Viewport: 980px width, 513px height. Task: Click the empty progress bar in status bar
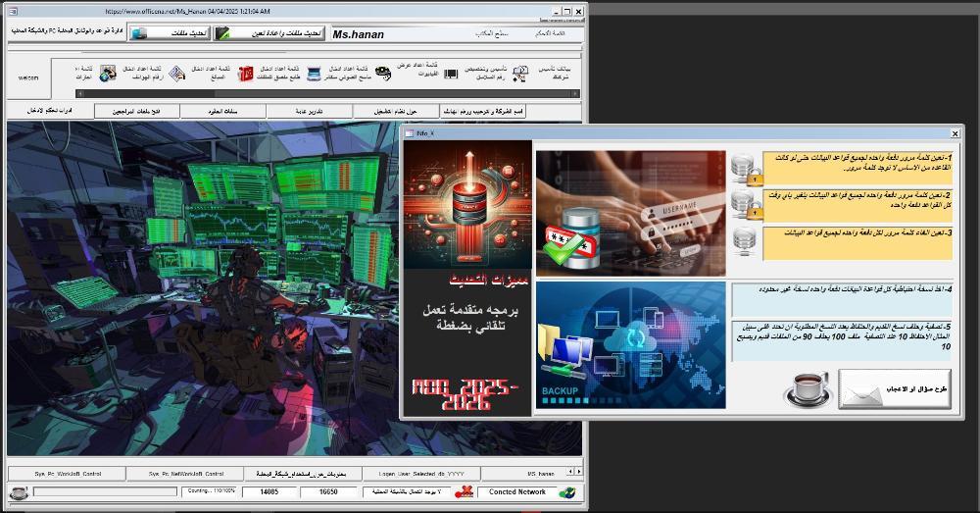[x=105, y=492]
